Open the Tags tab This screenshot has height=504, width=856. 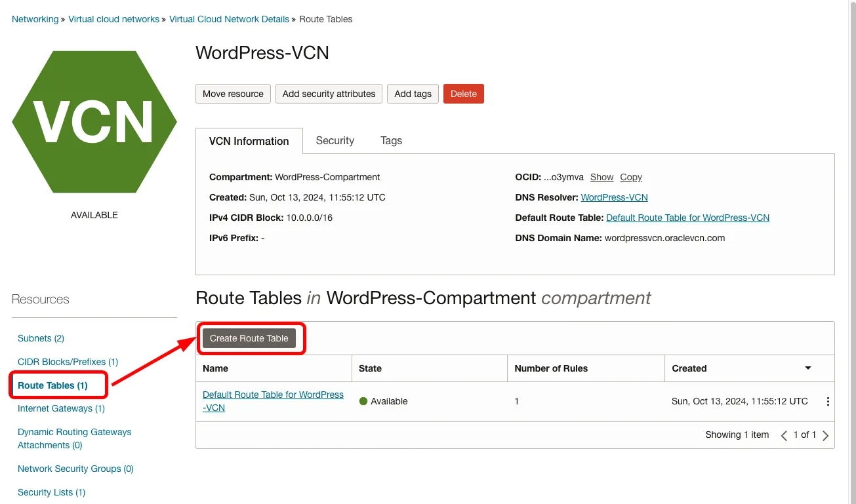point(392,141)
